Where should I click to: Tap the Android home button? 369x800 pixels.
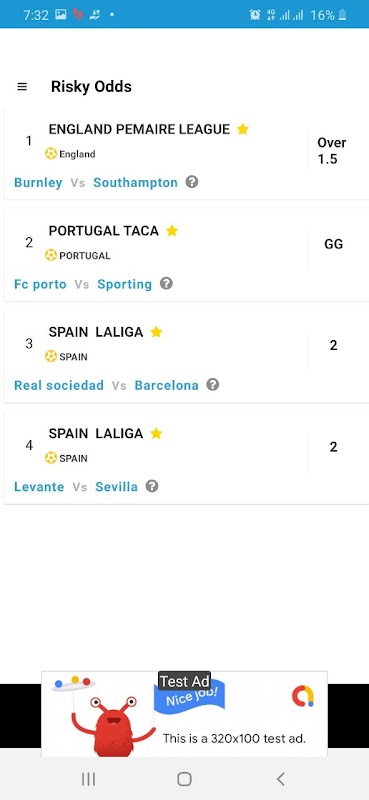(184, 779)
